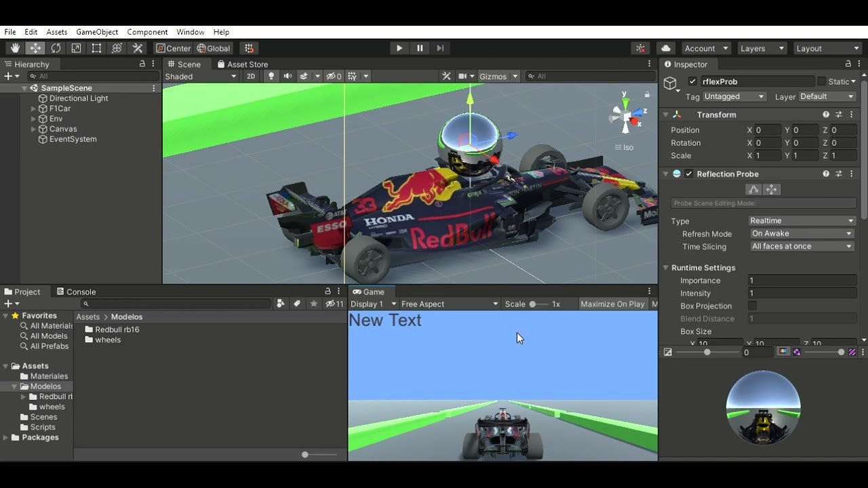The height and width of the screenshot is (488, 868).
Task: Search by label in Project panel
Action: tap(297, 304)
